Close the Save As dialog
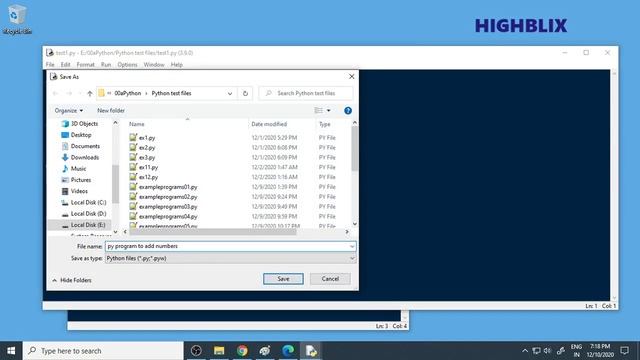 [351, 76]
